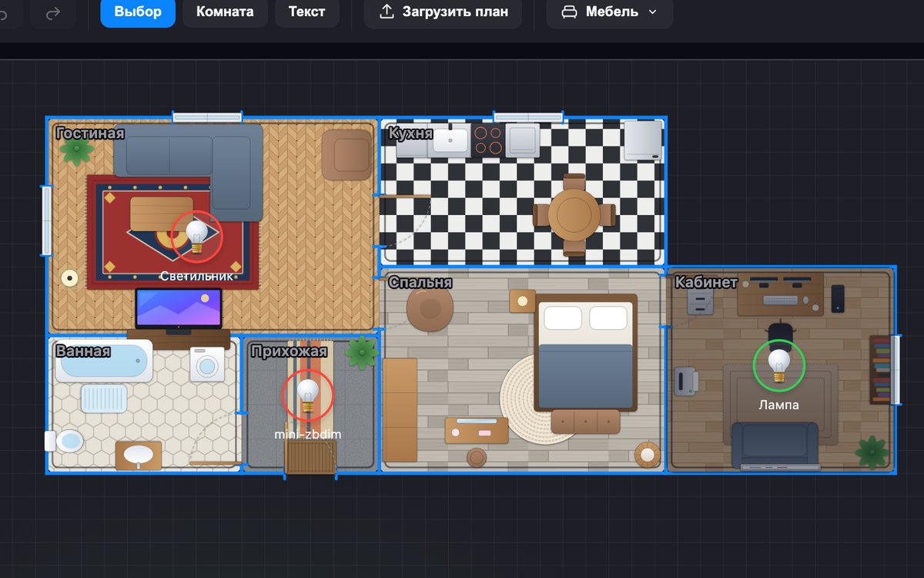924x578 pixels.
Task: Select the toilet in Ванная
Action: coord(64,442)
